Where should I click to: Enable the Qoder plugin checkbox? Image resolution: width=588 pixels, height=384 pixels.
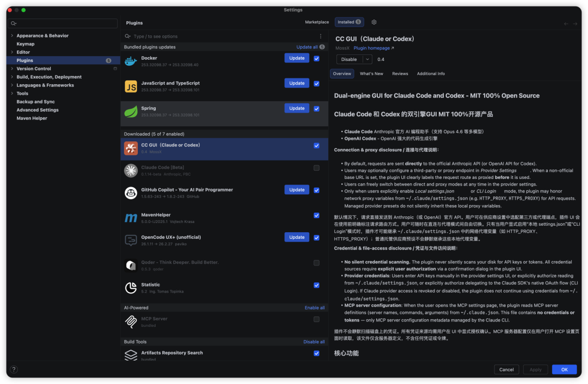316,263
